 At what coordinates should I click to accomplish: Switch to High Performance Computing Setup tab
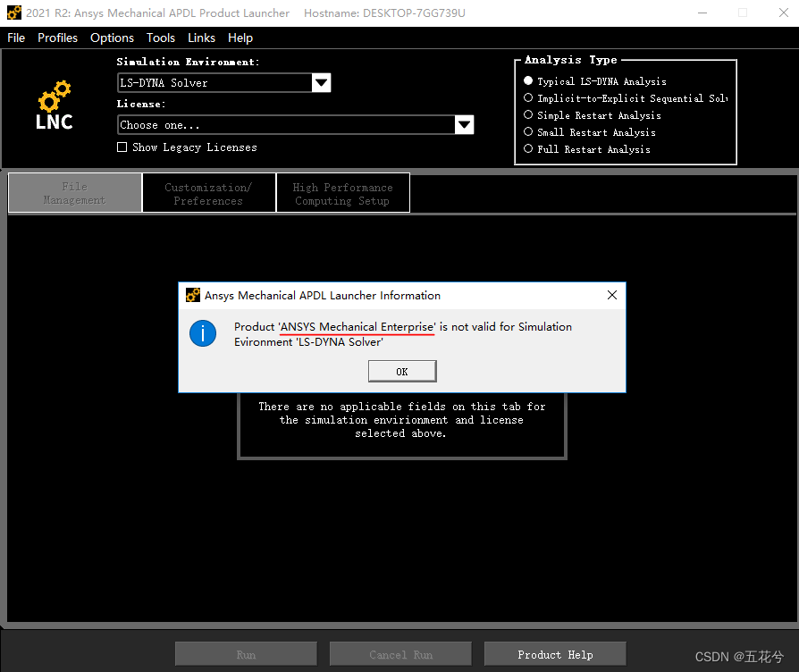[343, 192]
